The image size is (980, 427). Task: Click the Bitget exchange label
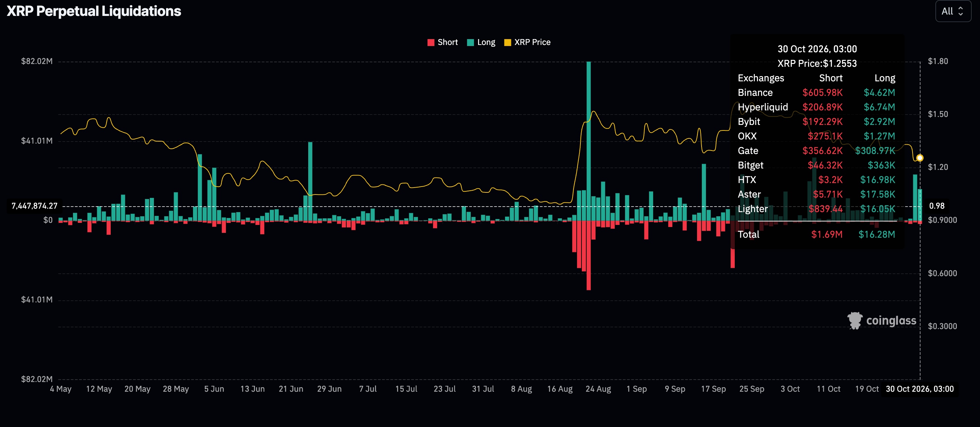(x=750, y=165)
